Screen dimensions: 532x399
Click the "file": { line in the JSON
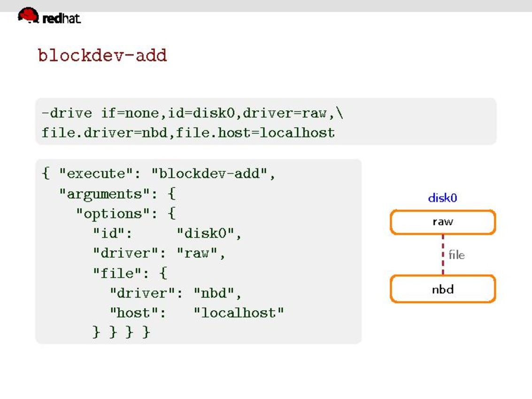130,273
